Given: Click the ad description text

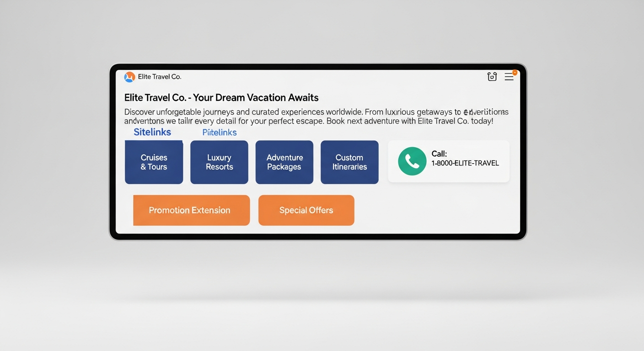Looking at the screenshot, I should (x=316, y=117).
